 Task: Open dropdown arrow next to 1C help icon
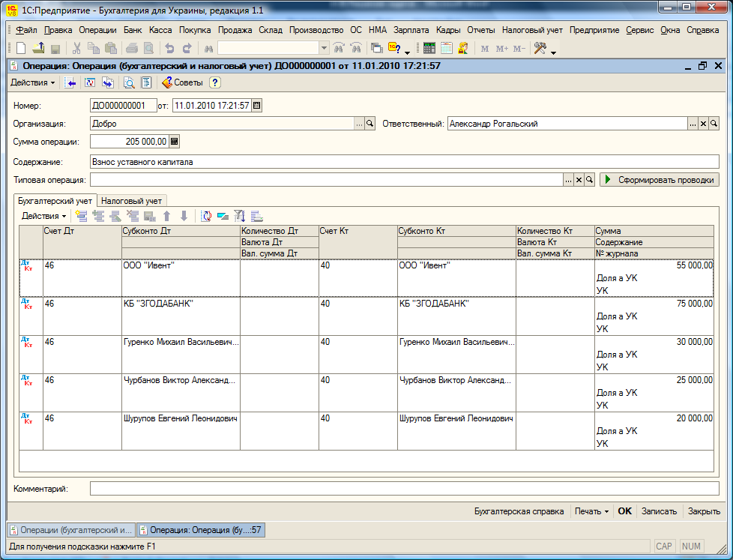tap(407, 52)
